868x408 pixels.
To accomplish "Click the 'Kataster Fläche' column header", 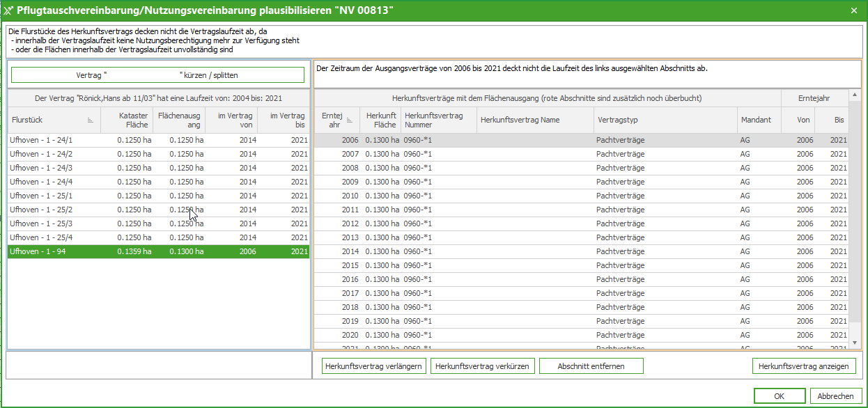I will point(126,120).
